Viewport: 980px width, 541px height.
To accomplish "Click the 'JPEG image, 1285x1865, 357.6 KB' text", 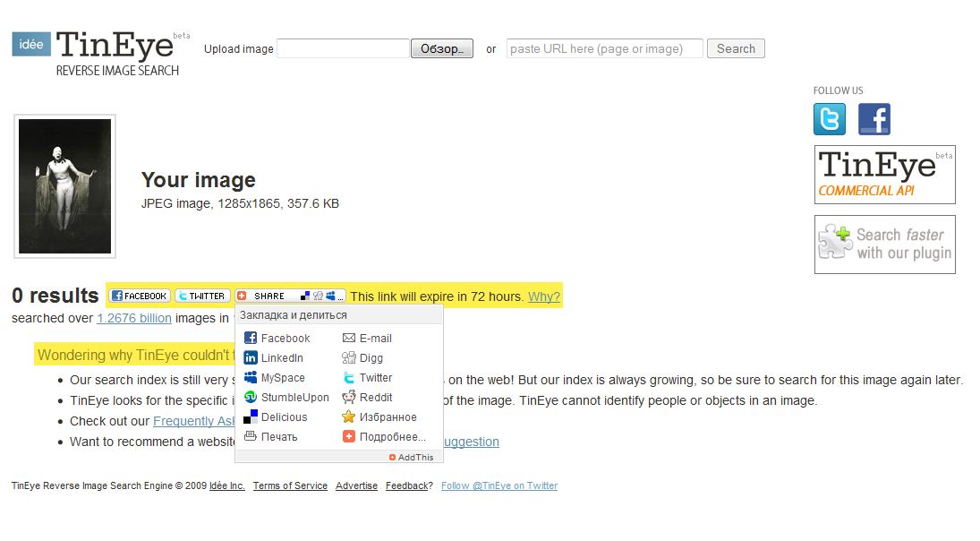I will (240, 203).
